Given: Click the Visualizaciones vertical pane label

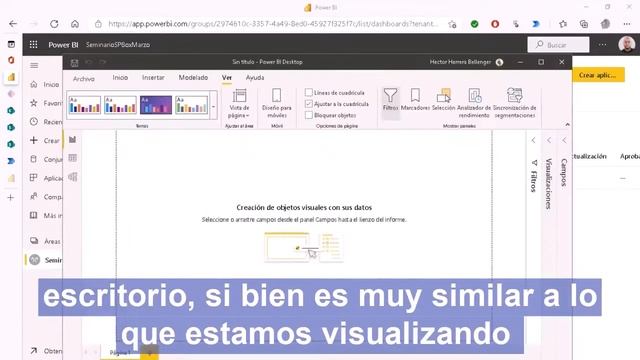Looking at the screenshot, I should 549,184.
